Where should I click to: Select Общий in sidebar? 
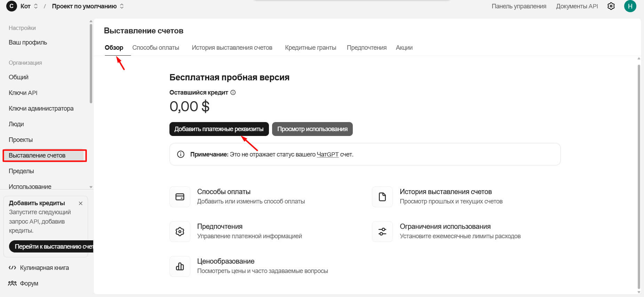(18, 77)
